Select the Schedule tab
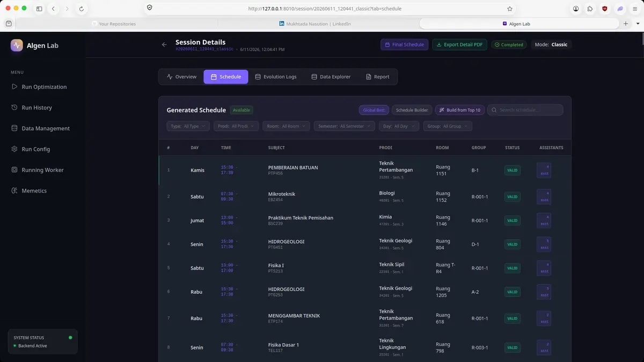Image resolution: width=644 pixels, height=362 pixels. (225, 77)
